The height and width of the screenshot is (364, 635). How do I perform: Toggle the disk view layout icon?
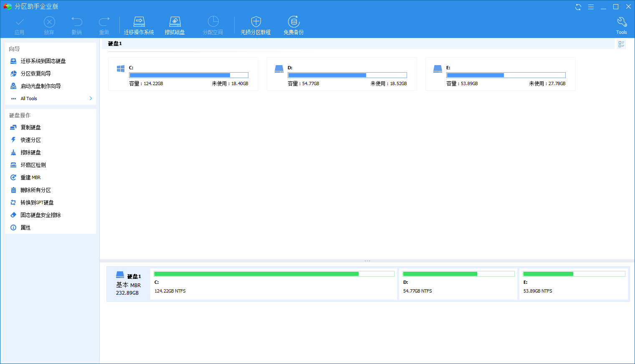[x=621, y=44]
